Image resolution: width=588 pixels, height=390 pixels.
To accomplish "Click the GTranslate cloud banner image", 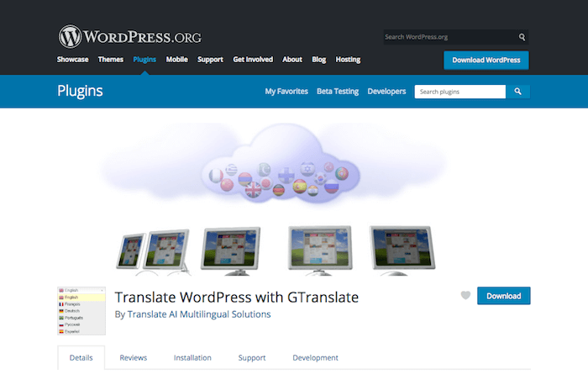I will 276,199.
